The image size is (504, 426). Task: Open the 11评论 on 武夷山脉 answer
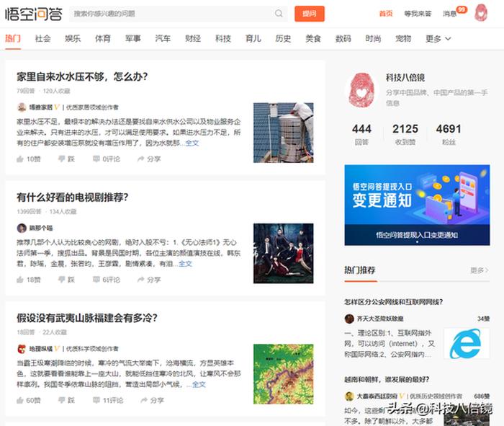pyautogui.click(x=108, y=400)
